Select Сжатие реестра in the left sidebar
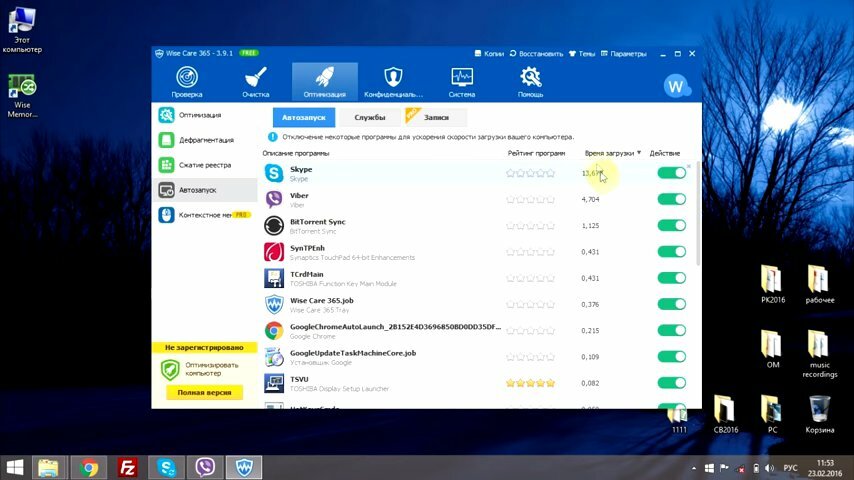 (204, 165)
